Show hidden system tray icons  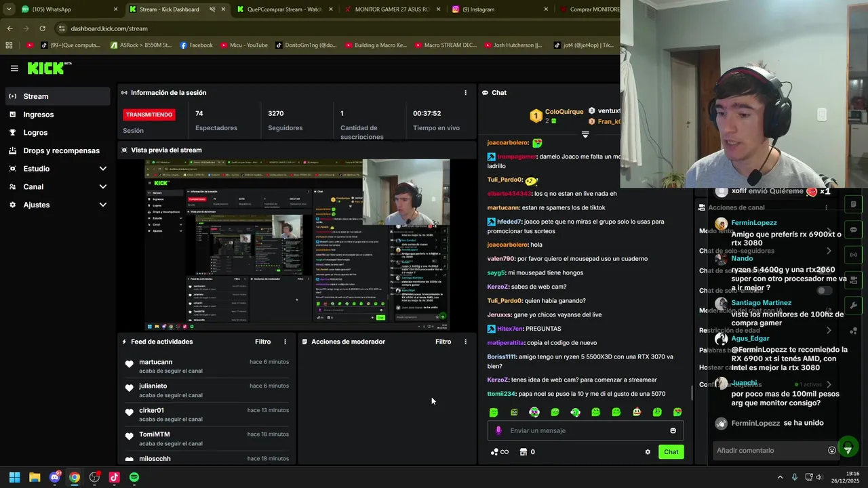pos(780,477)
